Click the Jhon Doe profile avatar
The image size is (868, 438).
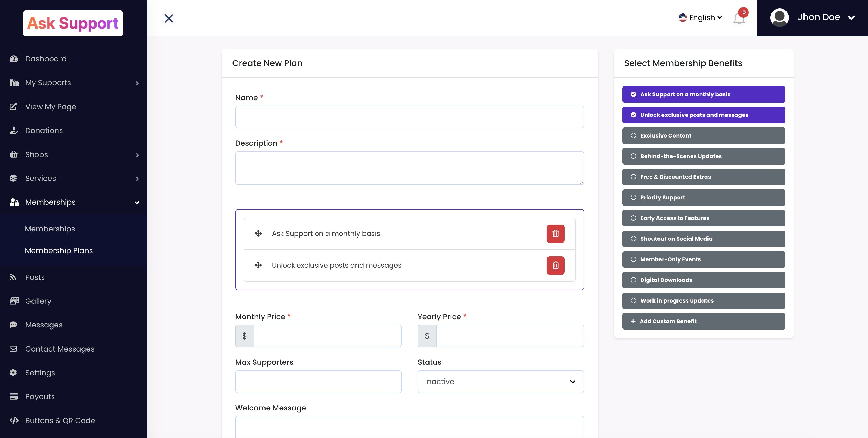click(x=779, y=17)
